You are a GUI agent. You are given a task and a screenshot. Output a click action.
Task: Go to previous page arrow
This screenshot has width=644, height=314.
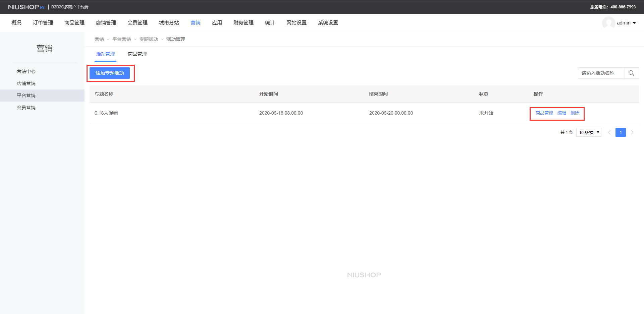pyautogui.click(x=609, y=132)
